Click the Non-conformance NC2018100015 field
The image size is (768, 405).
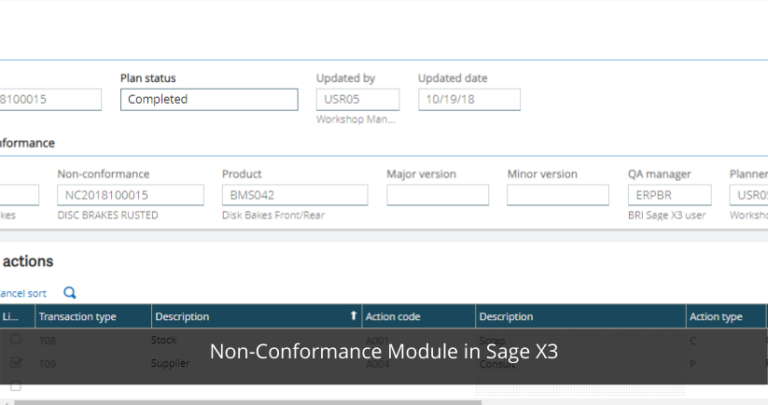click(130, 195)
